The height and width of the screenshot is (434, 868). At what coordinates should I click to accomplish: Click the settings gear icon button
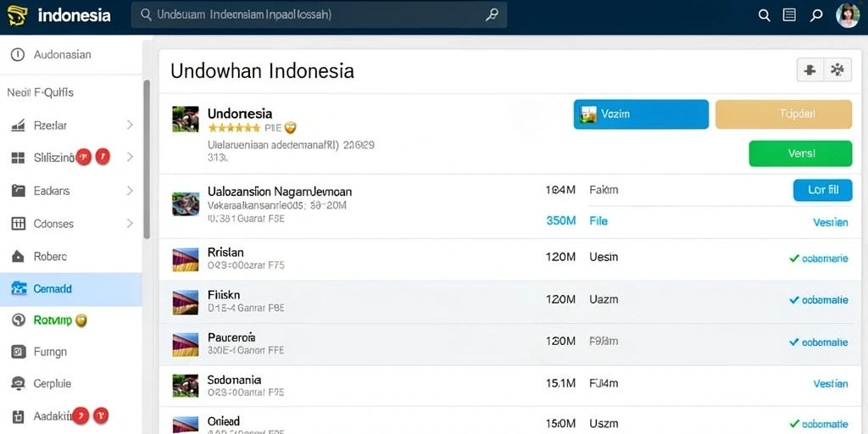837,70
